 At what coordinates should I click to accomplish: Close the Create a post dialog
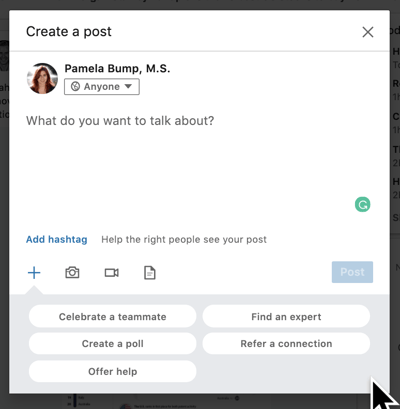(x=368, y=32)
